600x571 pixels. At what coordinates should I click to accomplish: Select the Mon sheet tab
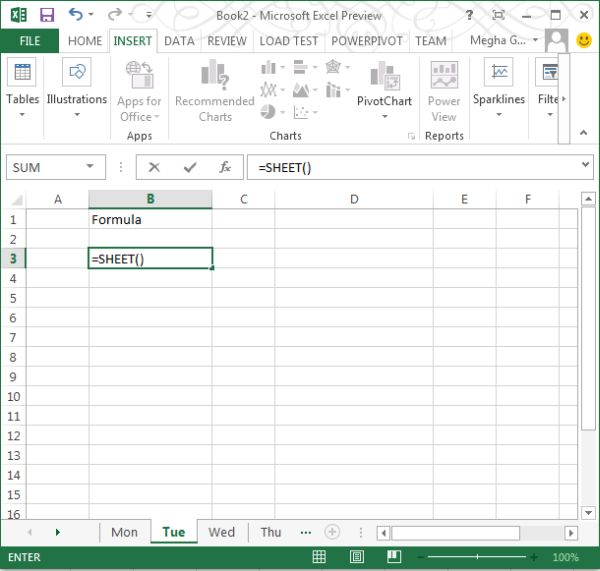[x=124, y=532]
